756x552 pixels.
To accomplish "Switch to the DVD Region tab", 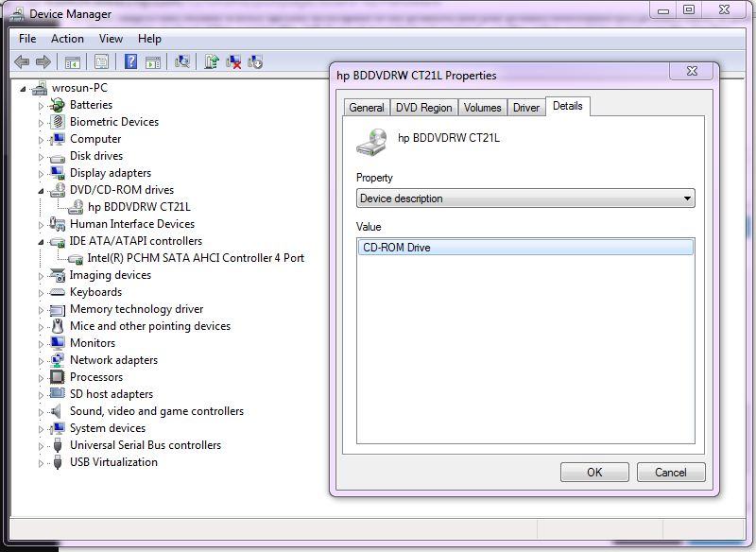I will tap(423, 108).
